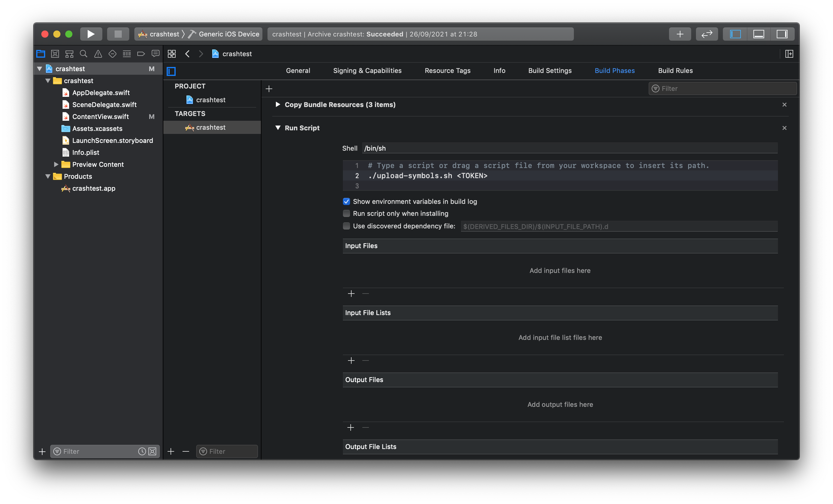
Task: Show the Project navigator
Action: pyautogui.click(x=41, y=54)
